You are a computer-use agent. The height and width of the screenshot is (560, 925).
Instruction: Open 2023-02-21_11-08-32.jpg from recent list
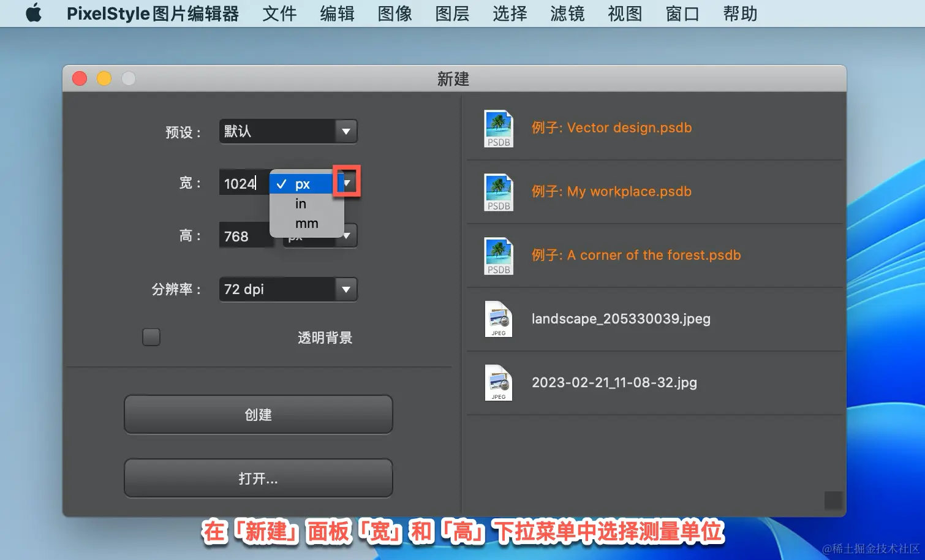click(x=614, y=382)
